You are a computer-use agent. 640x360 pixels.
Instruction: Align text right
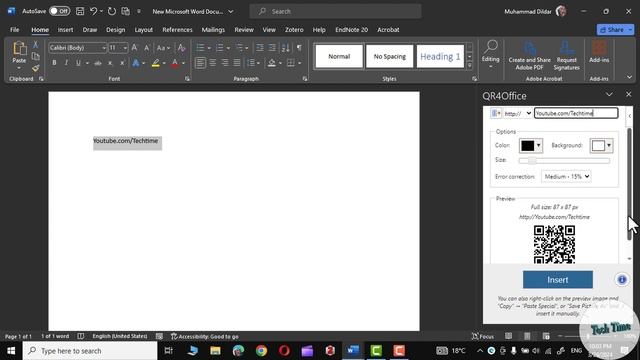coord(225,63)
